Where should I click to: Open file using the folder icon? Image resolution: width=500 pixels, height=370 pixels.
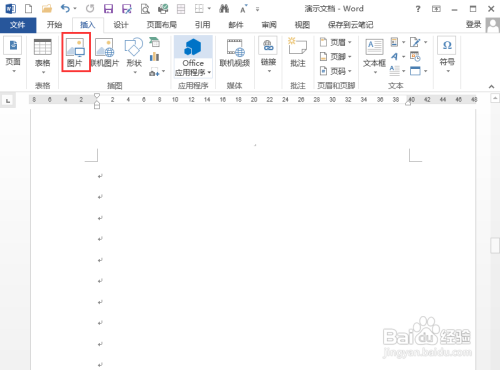47,9
